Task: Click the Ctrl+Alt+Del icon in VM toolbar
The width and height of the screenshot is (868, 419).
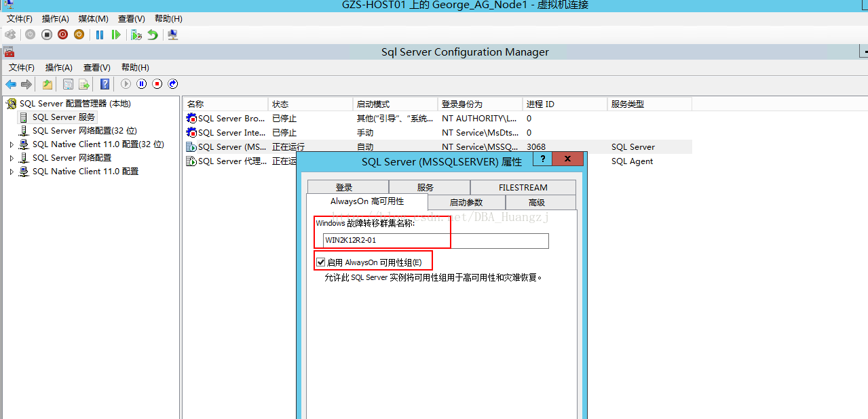Action: pyautogui.click(x=10, y=35)
